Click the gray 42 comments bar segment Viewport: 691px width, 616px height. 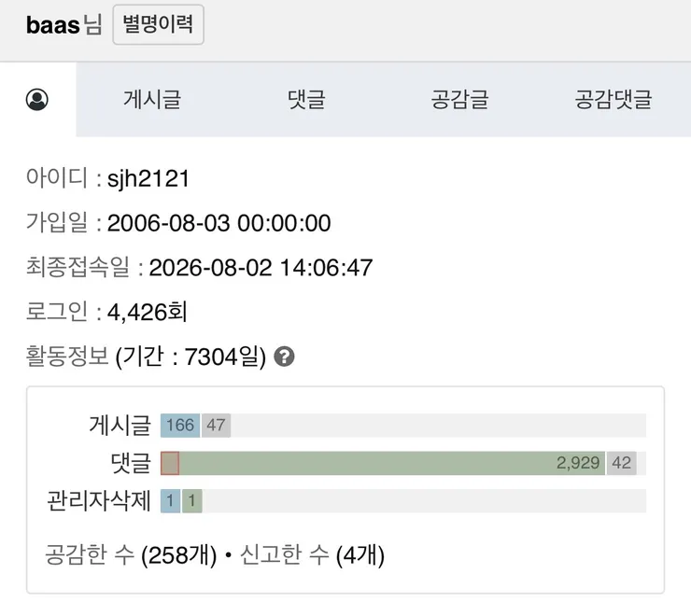[621, 463]
